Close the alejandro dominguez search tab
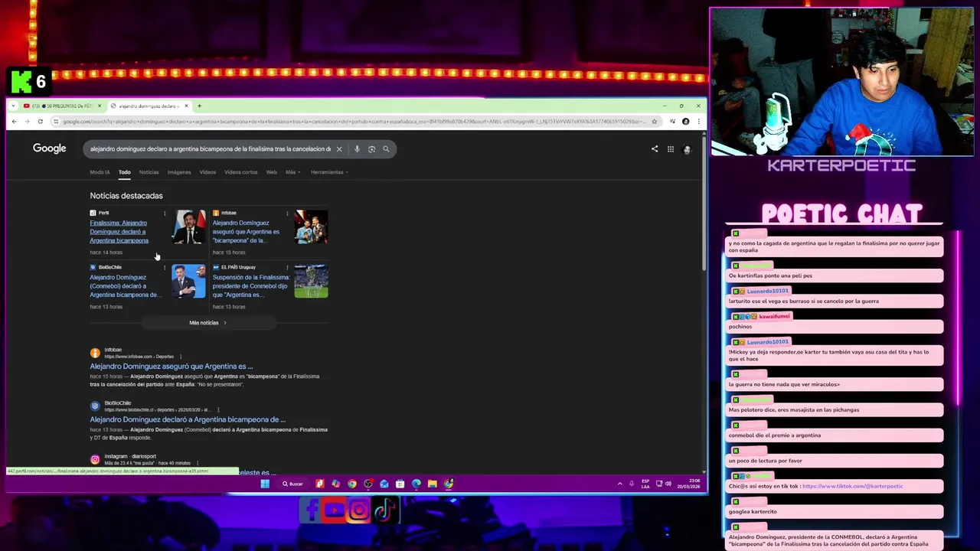980x551 pixels. (x=185, y=106)
